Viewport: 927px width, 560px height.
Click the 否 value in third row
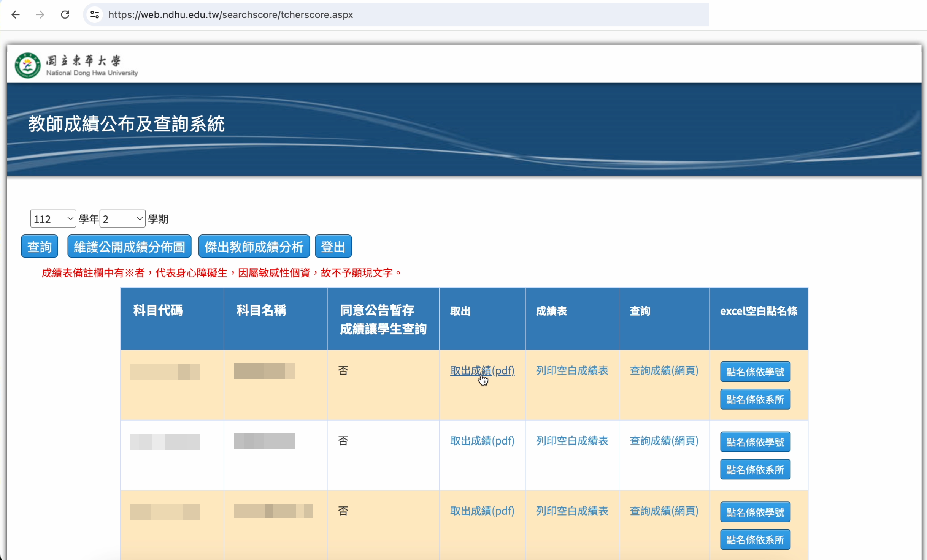click(x=343, y=511)
